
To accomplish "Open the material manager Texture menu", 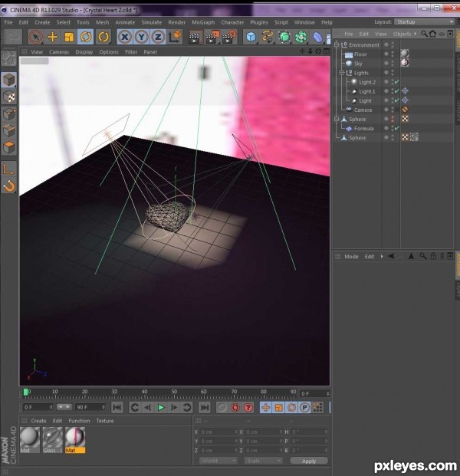I will [x=105, y=421].
